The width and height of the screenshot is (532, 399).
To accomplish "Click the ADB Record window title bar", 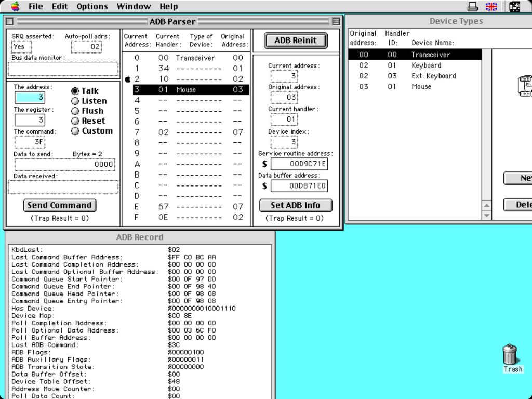I will click(x=140, y=237).
